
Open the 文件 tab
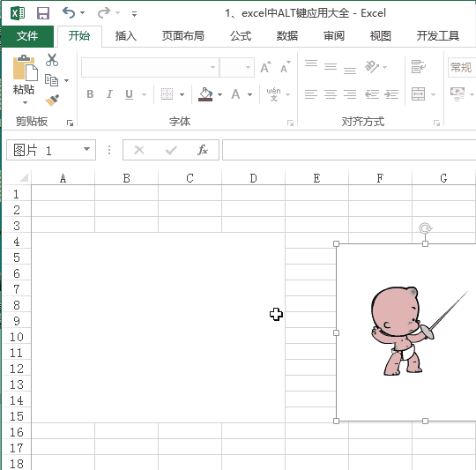27,36
